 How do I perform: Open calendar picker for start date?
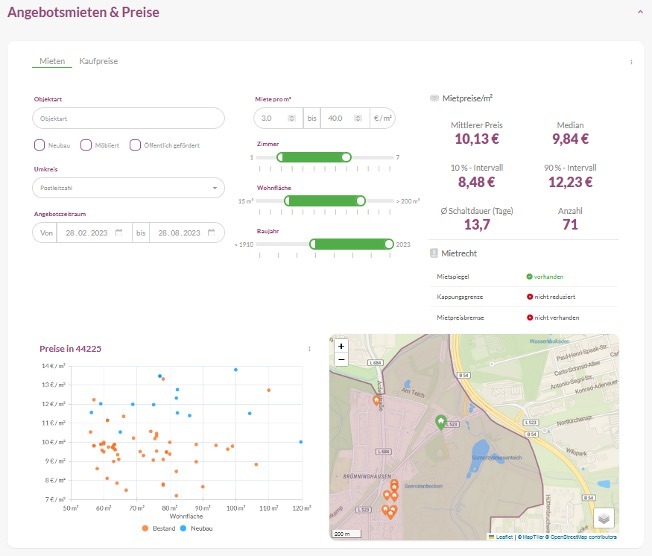[119, 232]
